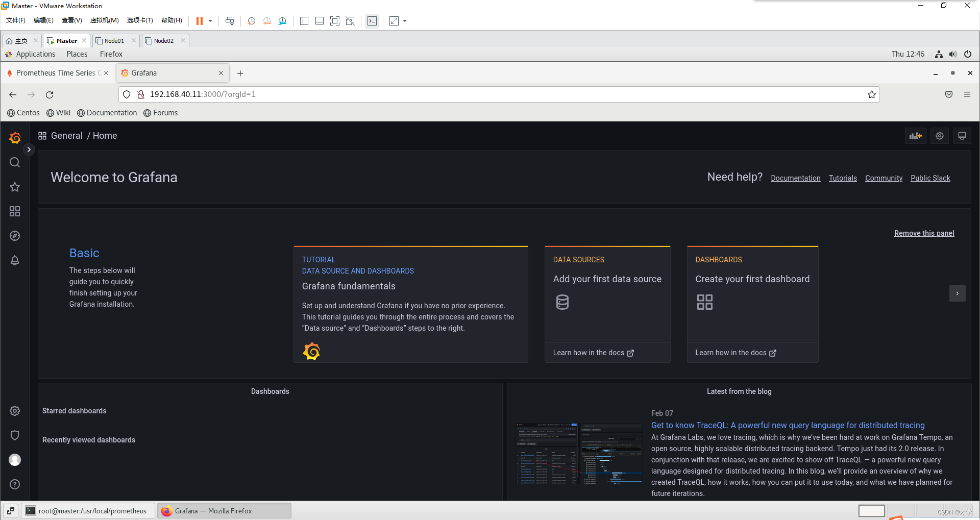Switch to the Node01 VM tab

114,41
